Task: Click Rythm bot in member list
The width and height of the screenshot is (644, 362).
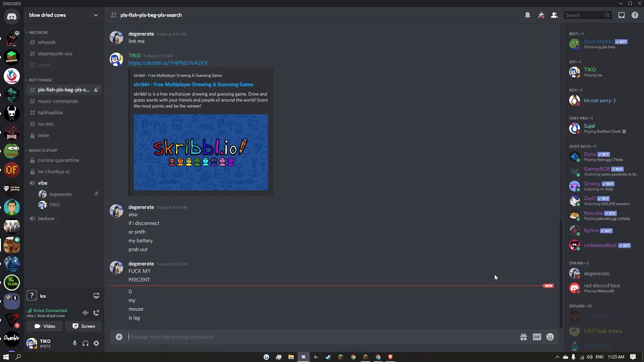Action: tap(602, 231)
